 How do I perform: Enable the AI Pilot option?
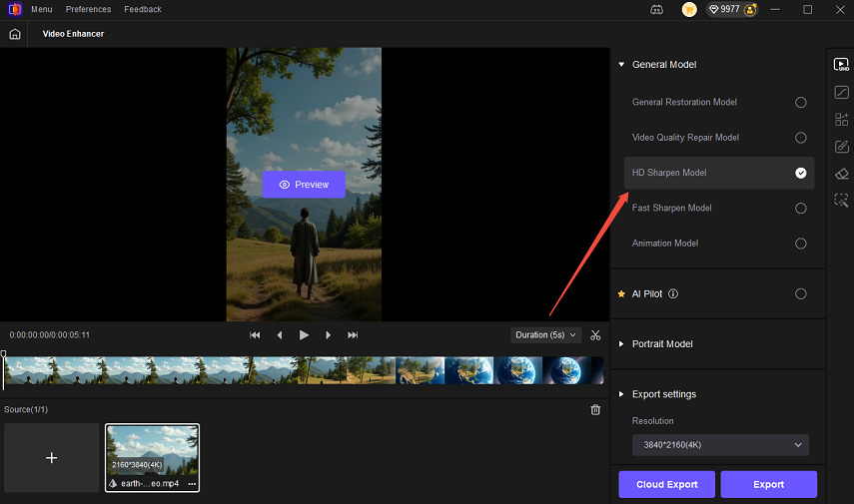pos(800,293)
